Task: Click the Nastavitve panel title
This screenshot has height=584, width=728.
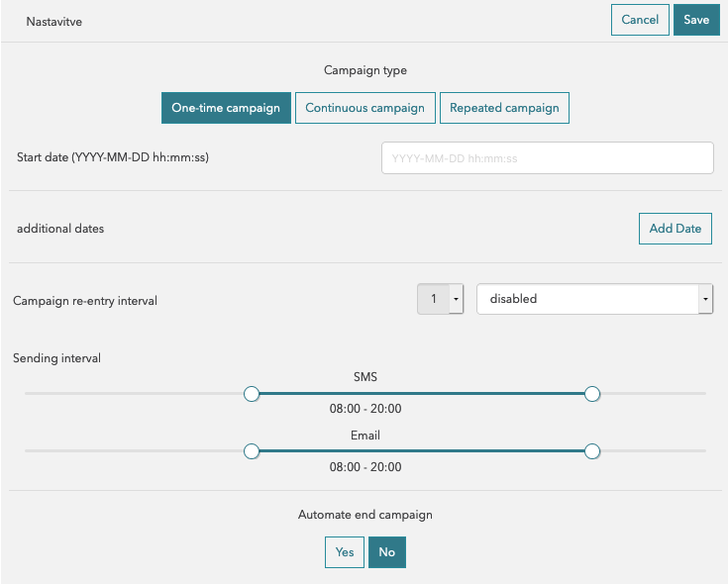Action: click(54, 21)
